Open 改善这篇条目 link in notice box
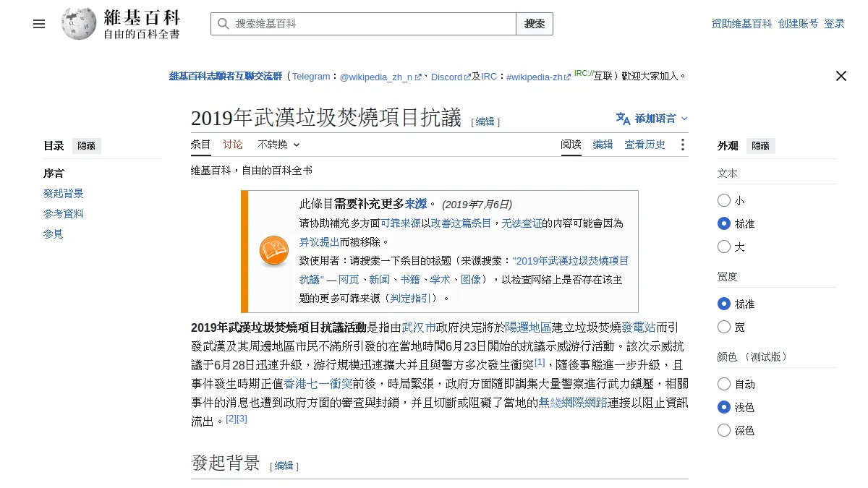The image size is (868, 488). (461, 223)
